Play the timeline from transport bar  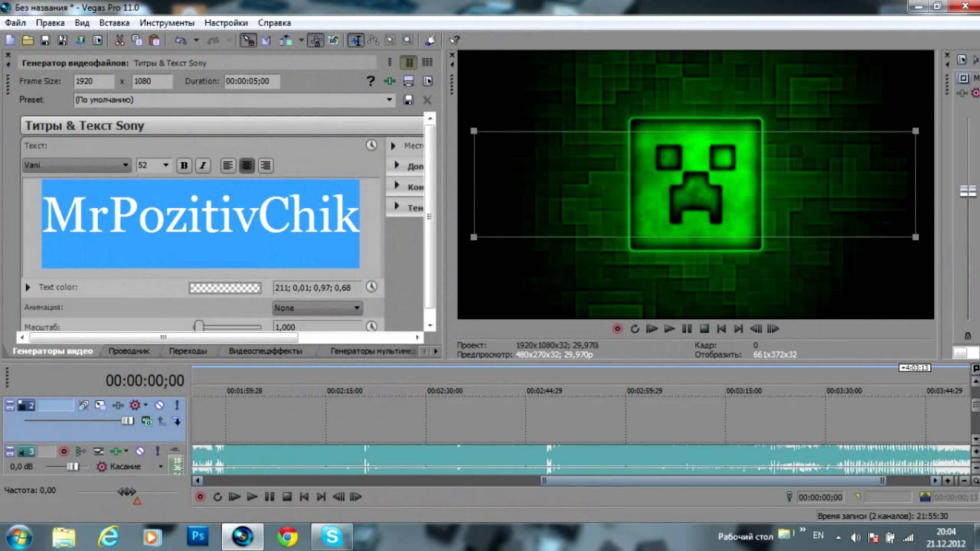pos(252,497)
